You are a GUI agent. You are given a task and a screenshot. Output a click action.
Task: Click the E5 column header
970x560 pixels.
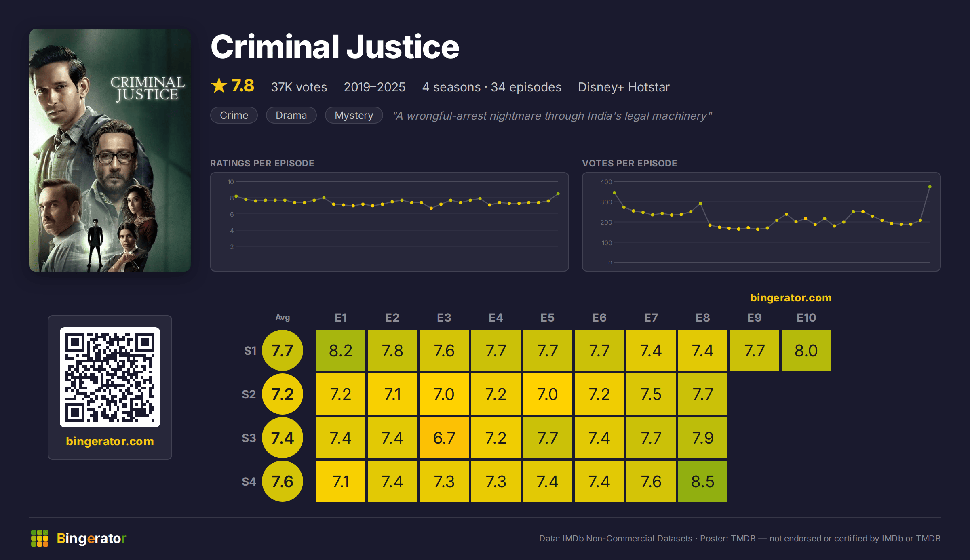(x=548, y=318)
